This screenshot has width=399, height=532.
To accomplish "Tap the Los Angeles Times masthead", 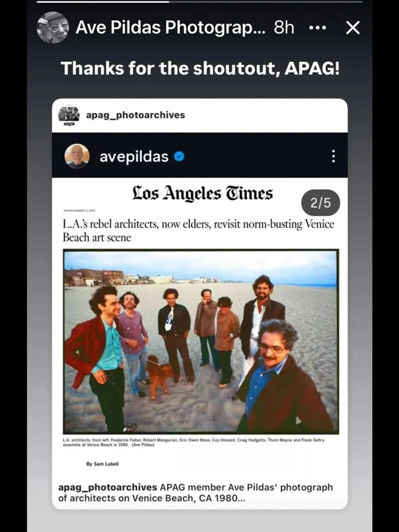I will coord(203,194).
